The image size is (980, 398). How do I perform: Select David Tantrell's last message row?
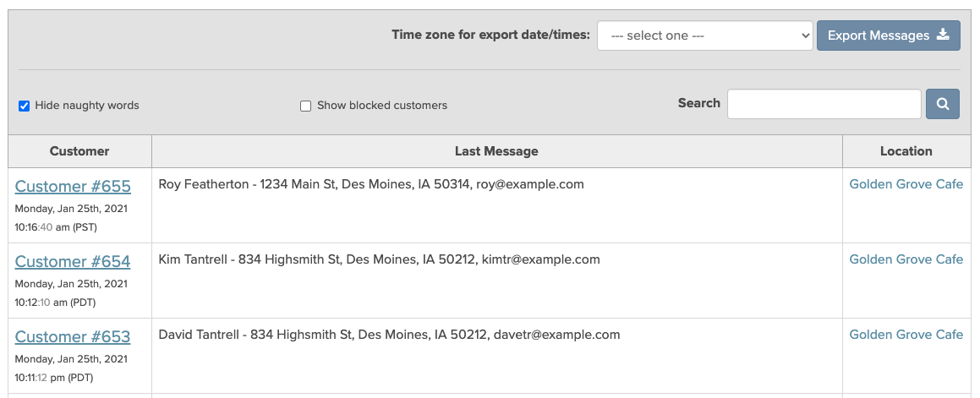coord(389,335)
